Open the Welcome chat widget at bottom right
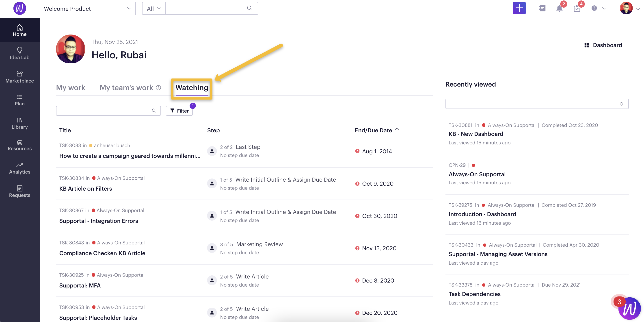 (x=629, y=308)
